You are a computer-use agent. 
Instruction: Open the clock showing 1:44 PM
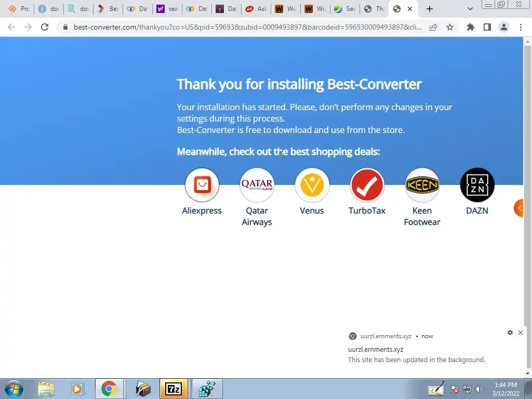tap(506, 389)
